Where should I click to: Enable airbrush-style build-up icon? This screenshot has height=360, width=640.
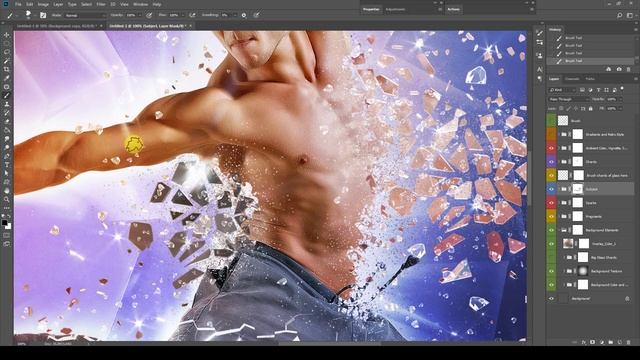point(192,15)
